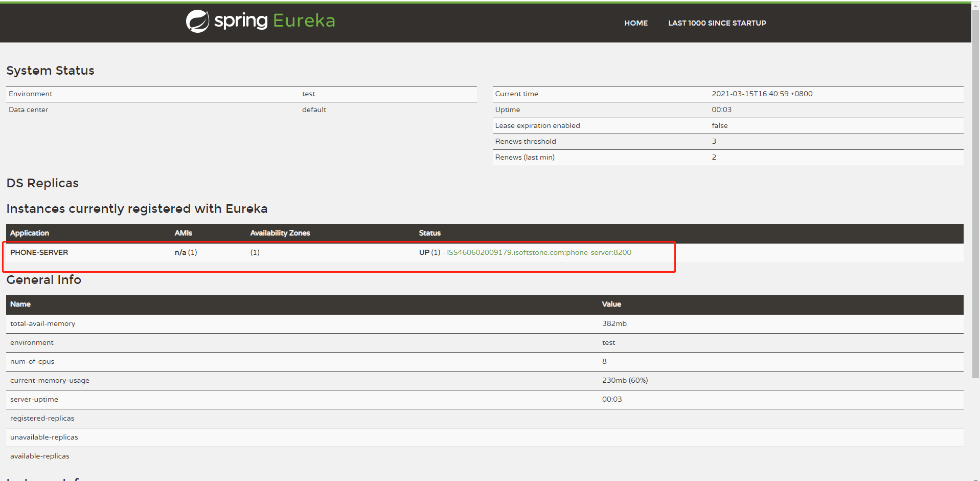Open LAST 1000 SINCE STARTUP page
Viewport: 980px width, 481px height.
tap(717, 23)
